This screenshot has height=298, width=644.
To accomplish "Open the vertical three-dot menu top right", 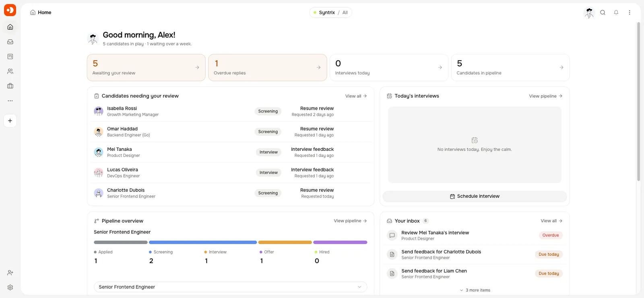I will coord(630,12).
